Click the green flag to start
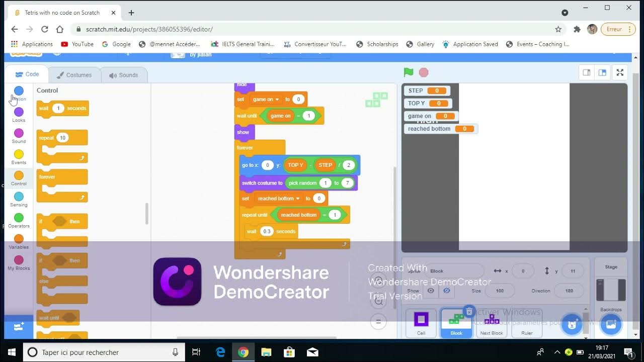Viewport: 644px width, 362px height. click(409, 72)
